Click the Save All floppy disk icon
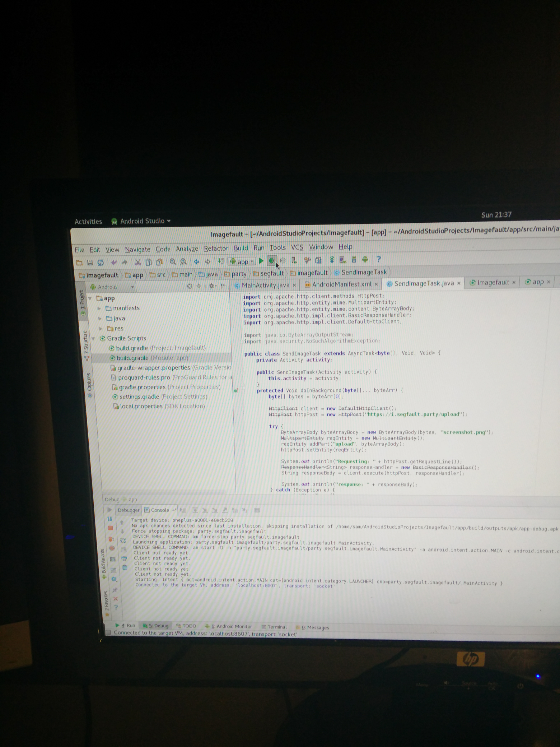The width and height of the screenshot is (560, 747). (x=90, y=263)
